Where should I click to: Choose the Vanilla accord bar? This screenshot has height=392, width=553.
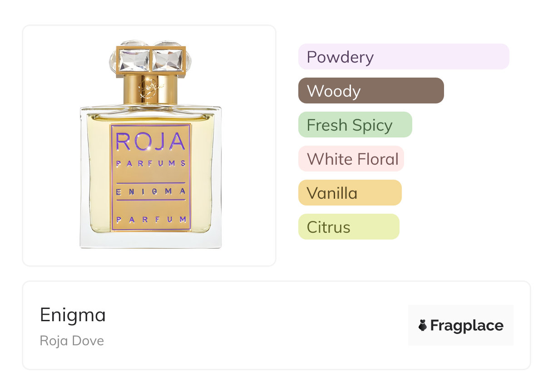pos(350,193)
